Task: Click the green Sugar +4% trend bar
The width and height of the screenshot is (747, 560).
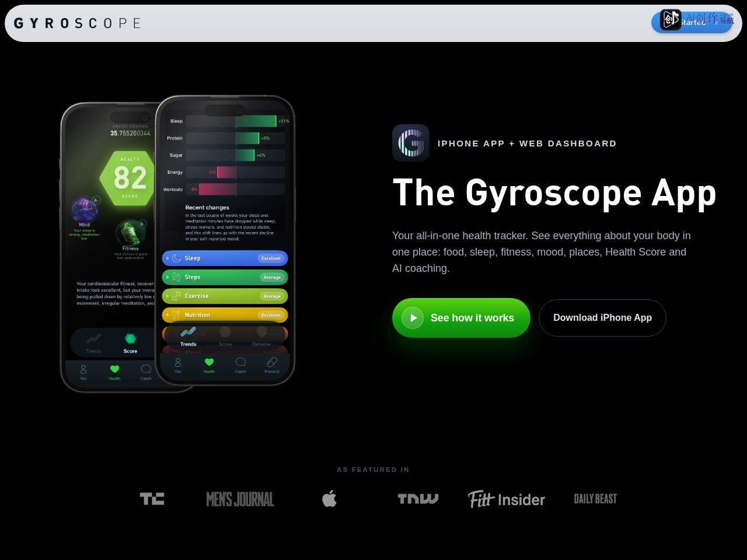Action: click(245, 155)
